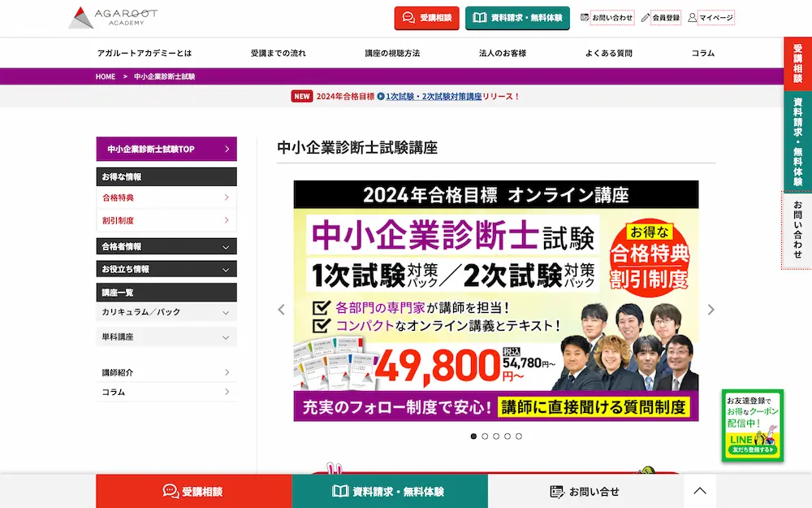
Task: Open 中小企業診断士試験TOP sidebar button
Action: coord(166,150)
